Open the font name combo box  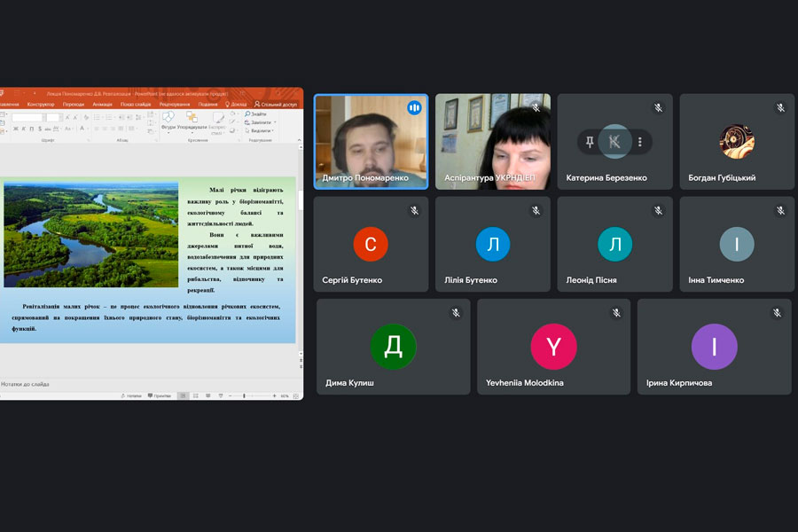(x=27, y=117)
